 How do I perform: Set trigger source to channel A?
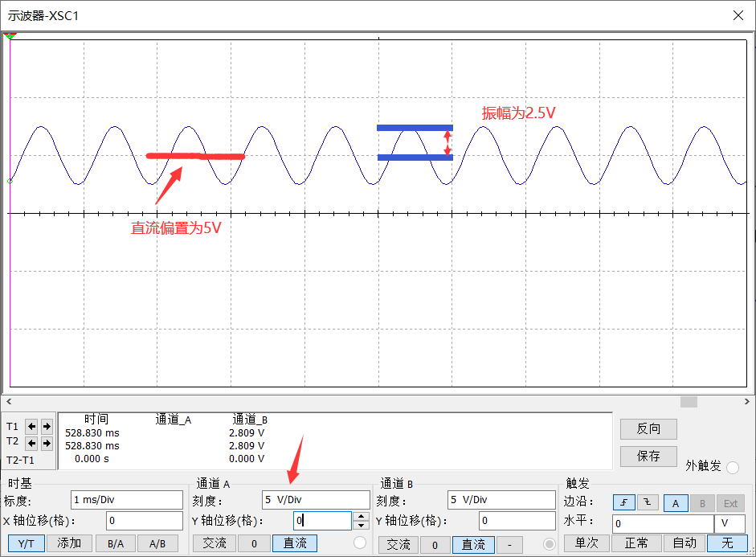[x=676, y=503]
